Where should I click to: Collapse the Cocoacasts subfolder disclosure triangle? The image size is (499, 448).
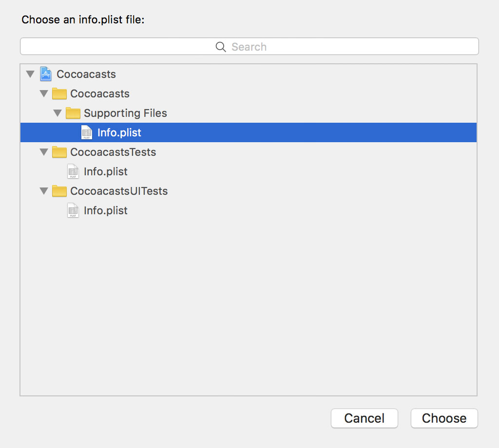coord(43,93)
